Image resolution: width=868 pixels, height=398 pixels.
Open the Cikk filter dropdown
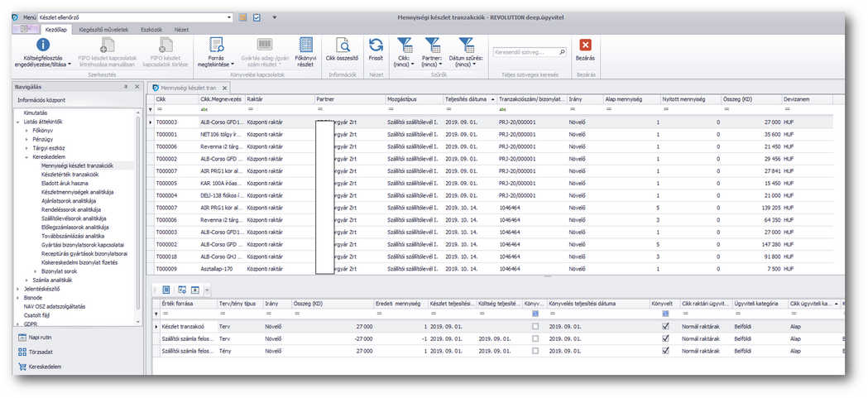pos(405,64)
